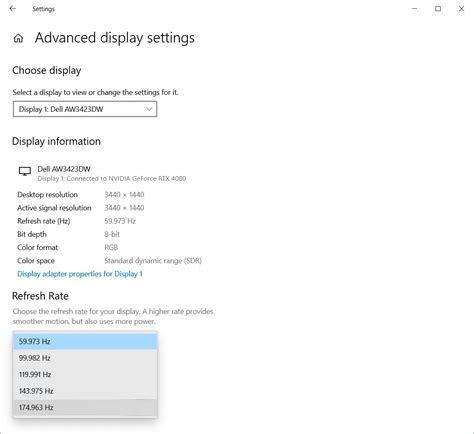Screen dimensions: 474x434
Task: Click the Advanced display settings page title
Action: tap(115, 38)
